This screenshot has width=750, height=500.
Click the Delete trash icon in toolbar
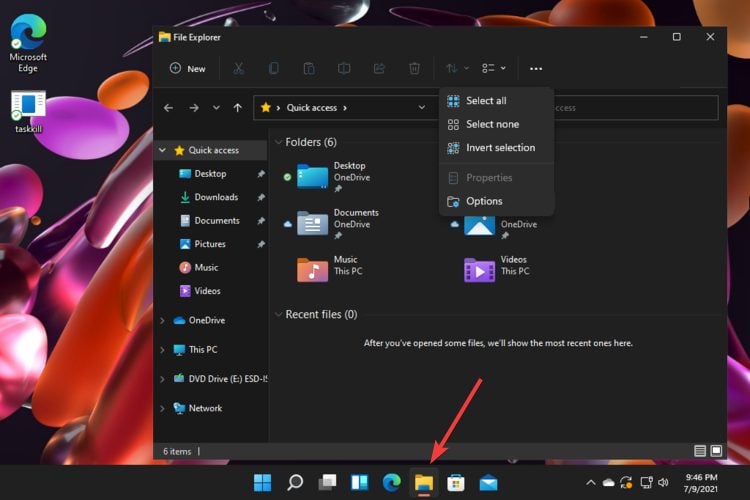[x=414, y=68]
